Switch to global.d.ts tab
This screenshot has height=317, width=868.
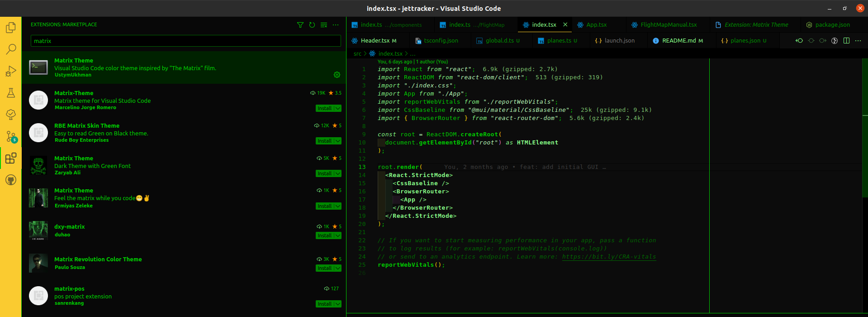[502, 41]
